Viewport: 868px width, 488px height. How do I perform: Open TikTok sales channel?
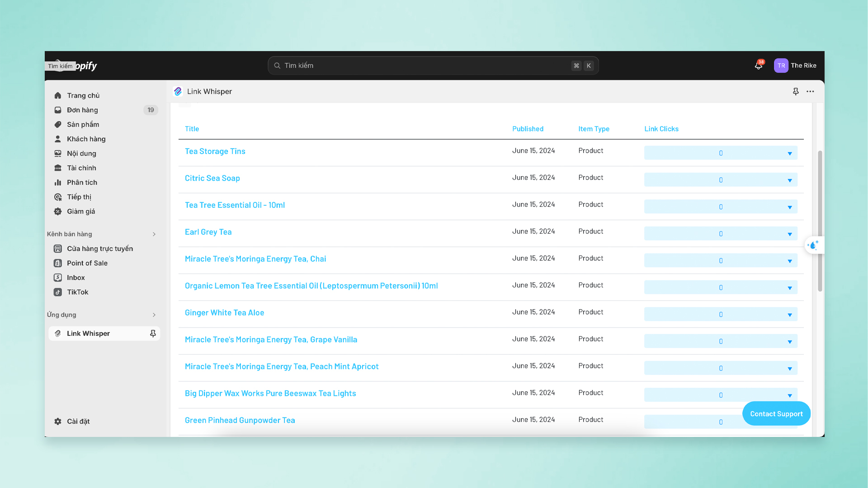[x=77, y=292]
